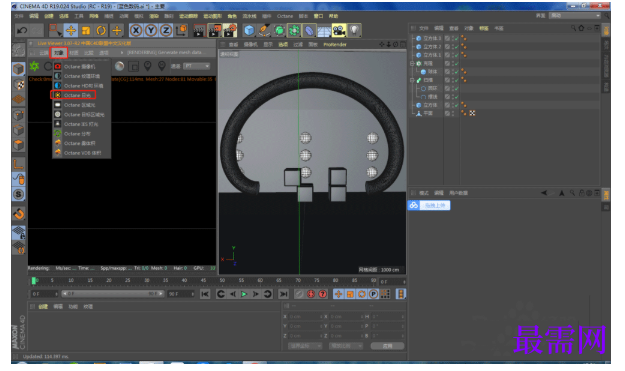Screen dimensions: 625x371
Task: Open the world coordinate dropdown below coordinates
Action: pyautogui.click(x=305, y=346)
